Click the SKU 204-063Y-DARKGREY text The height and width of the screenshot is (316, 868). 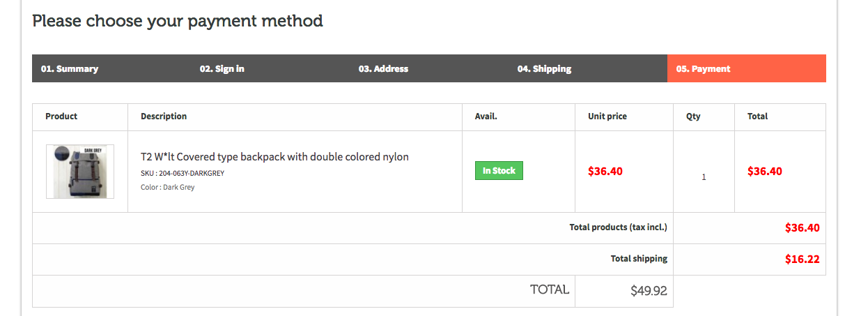pyautogui.click(x=183, y=173)
